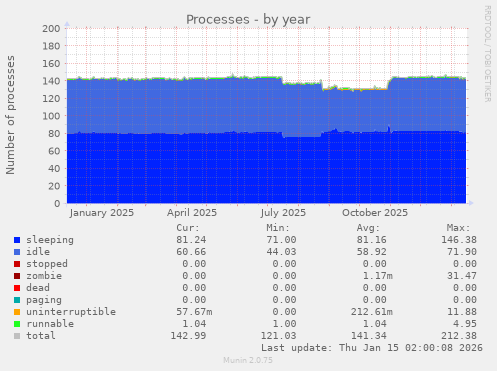Click the 'Min:' column header
497x371 pixels.
click(x=278, y=228)
